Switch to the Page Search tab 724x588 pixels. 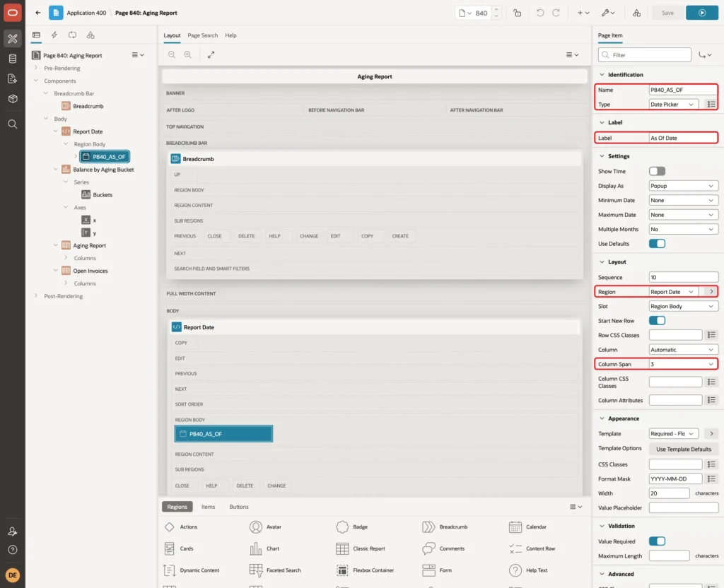[202, 35]
